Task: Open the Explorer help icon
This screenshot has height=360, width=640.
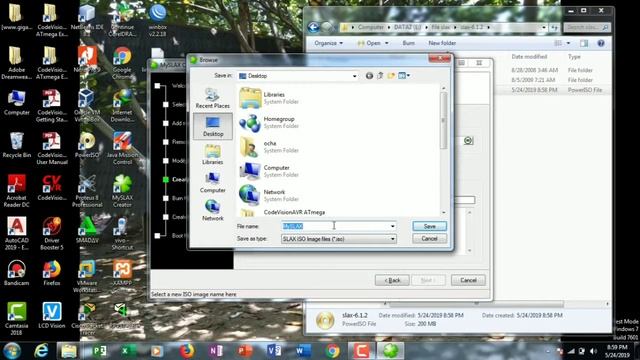Action: (x=601, y=43)
